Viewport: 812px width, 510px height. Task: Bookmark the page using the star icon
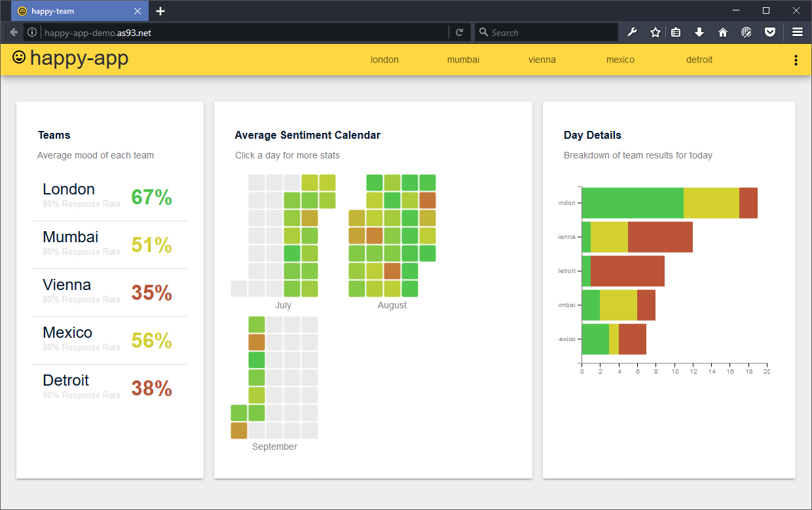tap(655, 31)
